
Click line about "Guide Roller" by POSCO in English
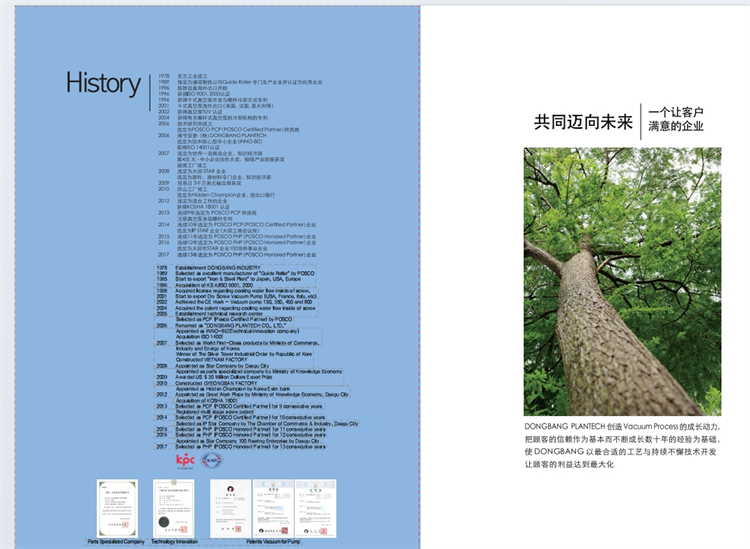[x=245, y=274]
